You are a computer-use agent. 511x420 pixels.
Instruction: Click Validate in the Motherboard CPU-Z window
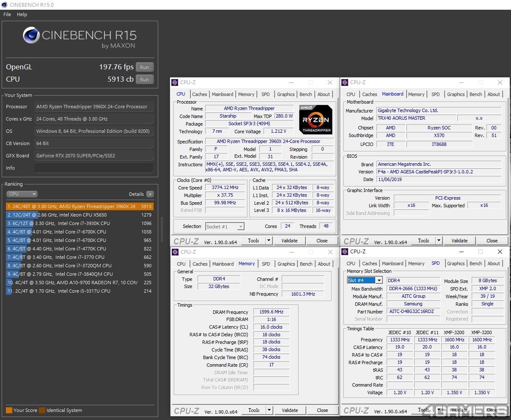(x=459, y=241)
